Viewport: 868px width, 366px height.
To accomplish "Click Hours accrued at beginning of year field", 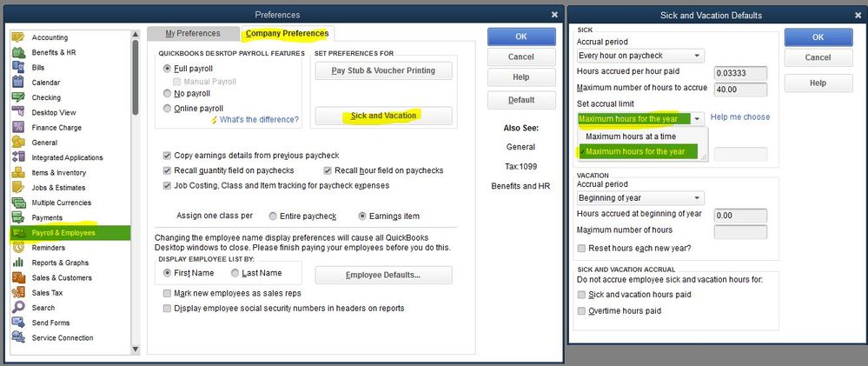I will coord(740,216).
